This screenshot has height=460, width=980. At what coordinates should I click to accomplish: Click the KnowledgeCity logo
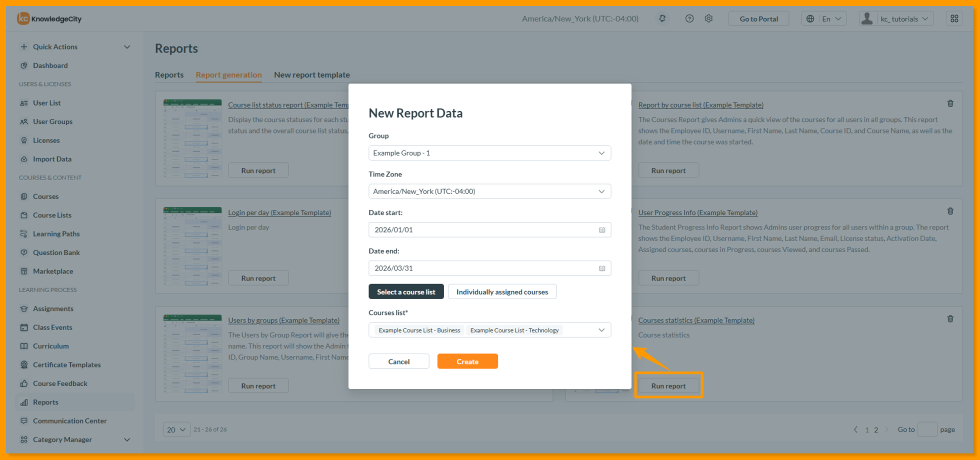pos(50,19)
